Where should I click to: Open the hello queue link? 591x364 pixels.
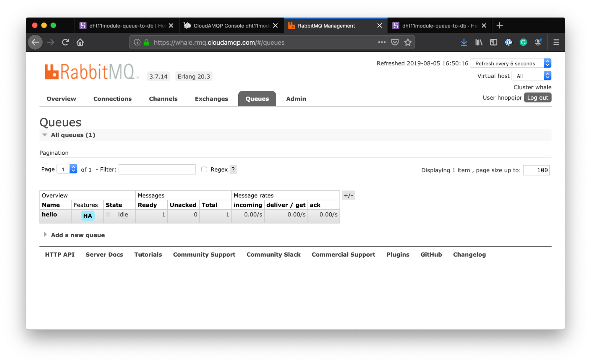[x=49, y=214]
